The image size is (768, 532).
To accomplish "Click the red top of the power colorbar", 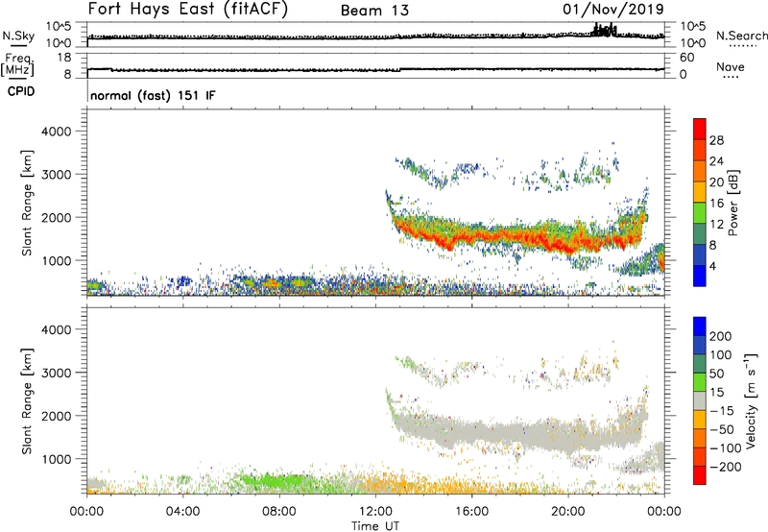I will 700,129.
